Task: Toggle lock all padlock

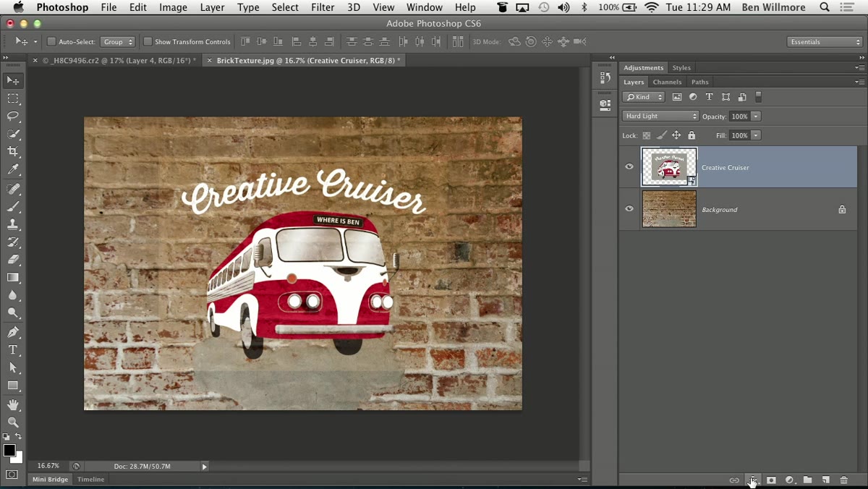Action: (692, 135)
